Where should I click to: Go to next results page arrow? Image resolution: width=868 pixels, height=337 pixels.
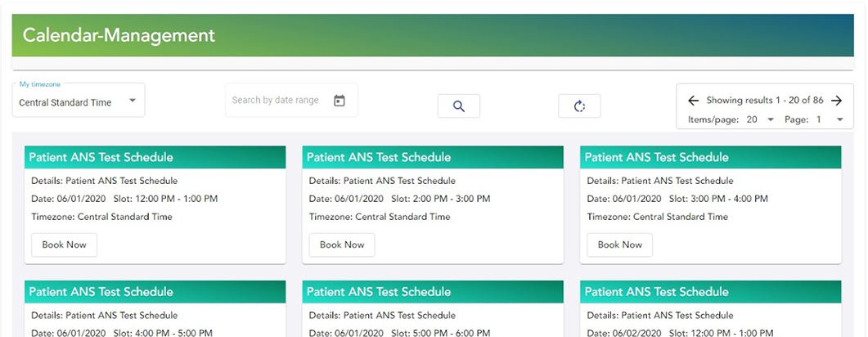(x=836, y=101)
